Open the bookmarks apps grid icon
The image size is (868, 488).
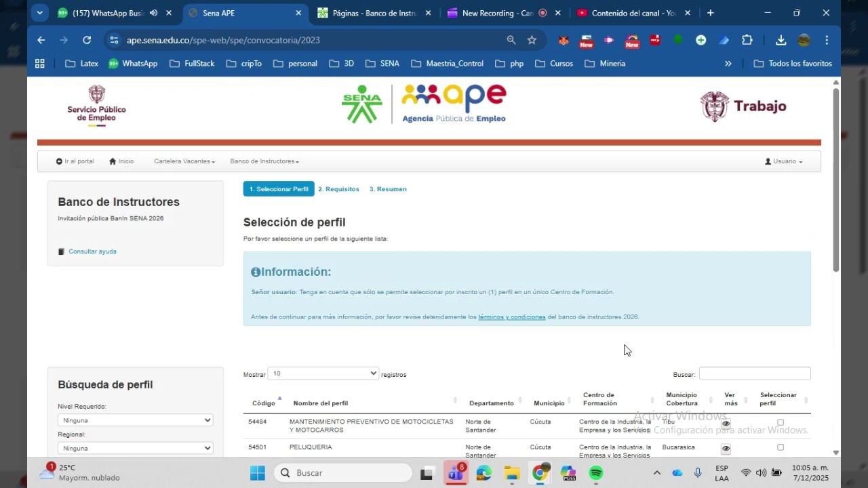(40, 63)
